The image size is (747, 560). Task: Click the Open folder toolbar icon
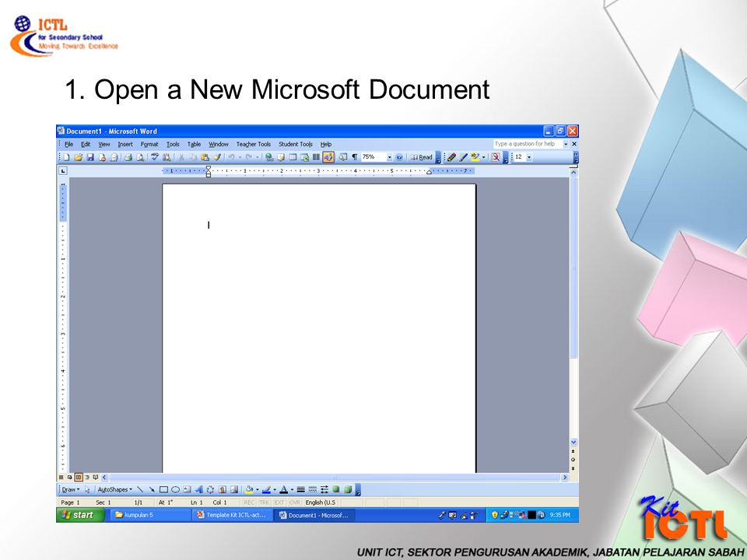pos(78,157)
